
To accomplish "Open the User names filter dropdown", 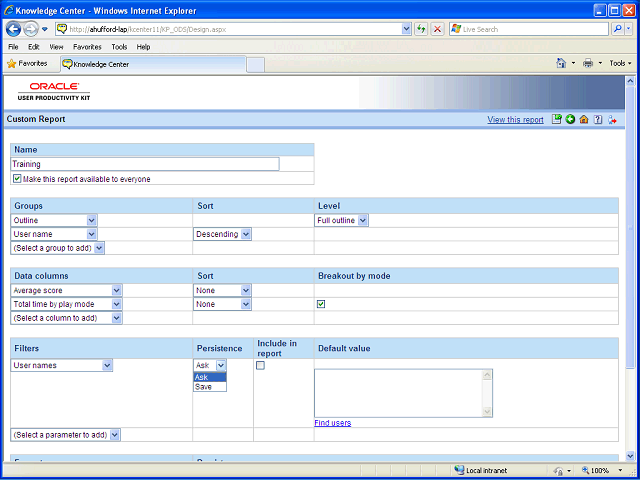I will pos(62,365).
